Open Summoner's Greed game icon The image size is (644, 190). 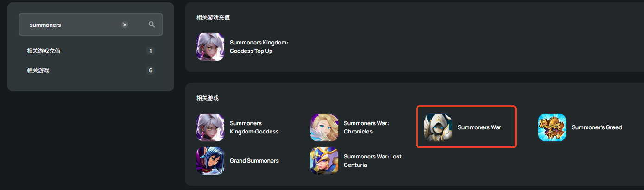[552, 127]
